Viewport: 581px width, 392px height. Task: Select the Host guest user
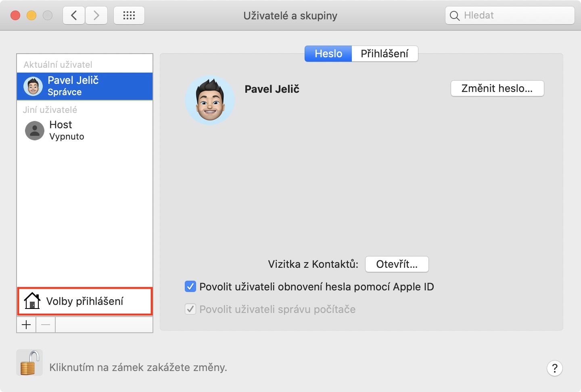(x=85, y=130)
